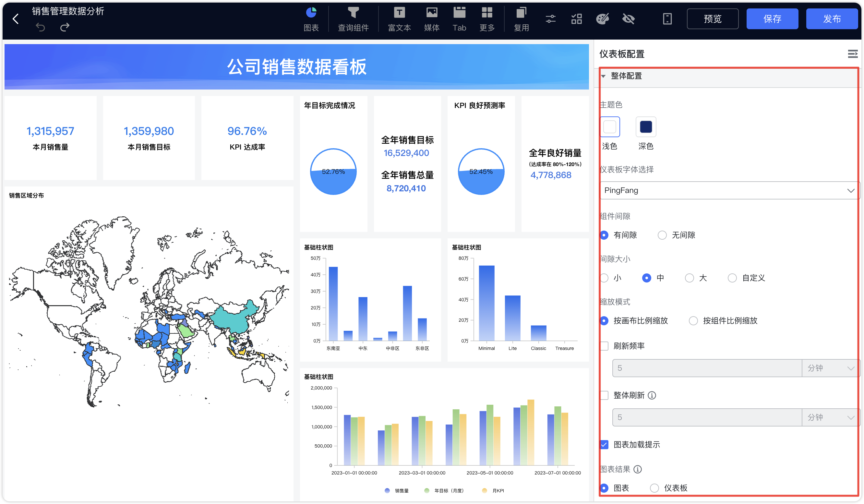Open the theme palette icon
This screenshot has width=864, height=504.
(602, 19)
